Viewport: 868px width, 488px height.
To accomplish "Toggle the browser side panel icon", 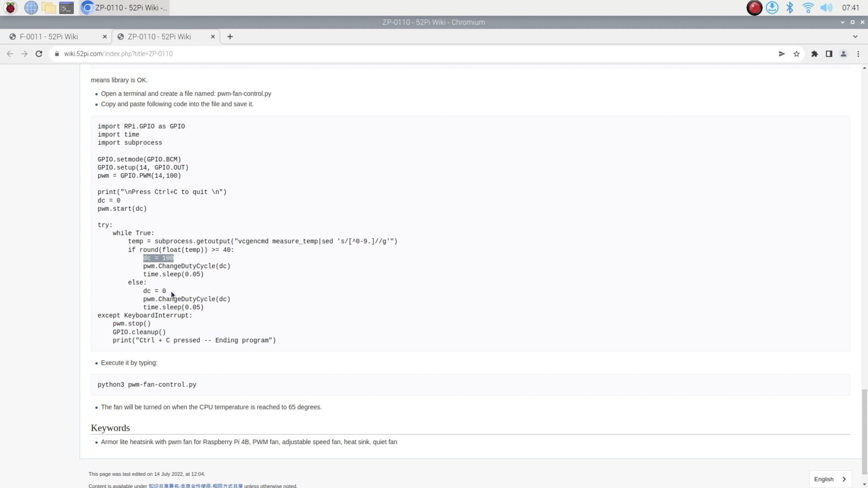I will 829,54.
